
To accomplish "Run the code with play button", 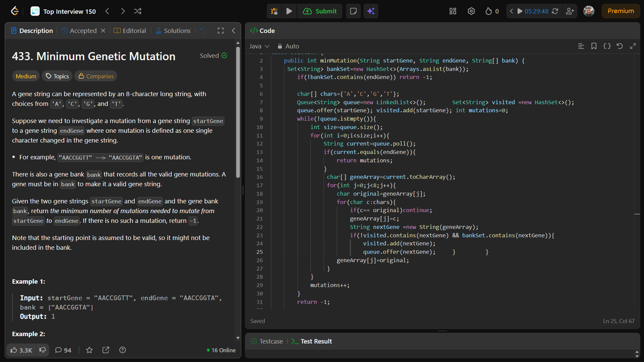I will [289, 11].
